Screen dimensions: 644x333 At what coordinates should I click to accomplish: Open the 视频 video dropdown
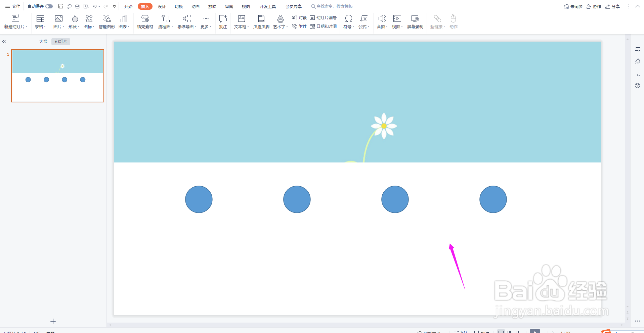click(397, 22)
